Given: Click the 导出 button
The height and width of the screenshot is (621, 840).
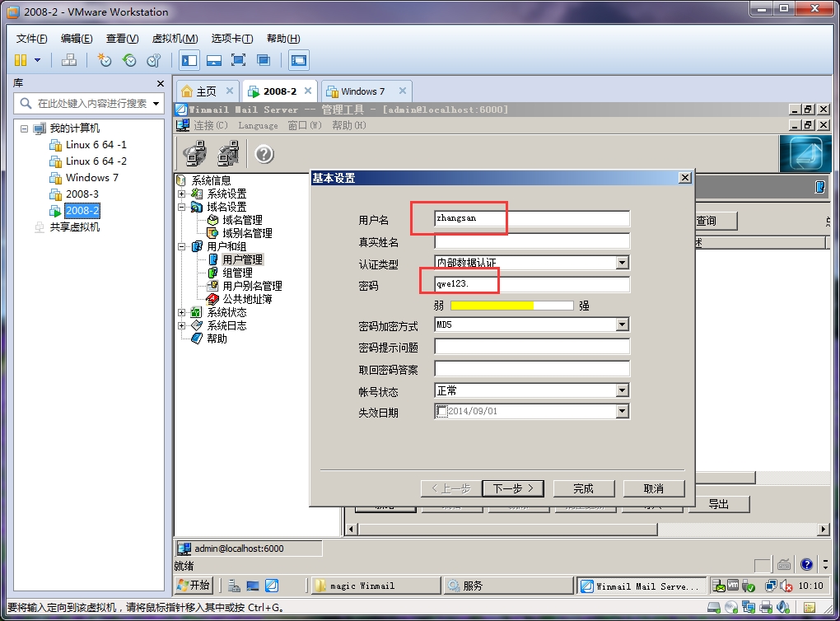Looking at the screenshot, I should coord(718,504).
